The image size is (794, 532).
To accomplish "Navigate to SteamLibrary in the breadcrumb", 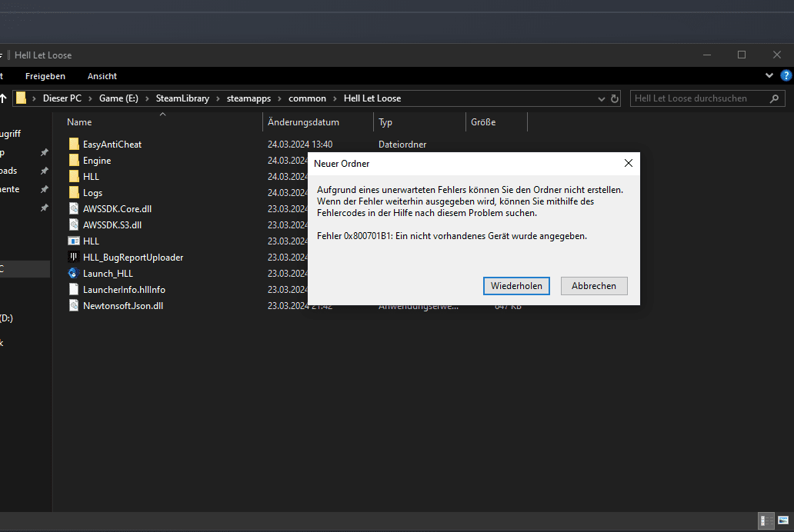I will click(x=182, y=98).
